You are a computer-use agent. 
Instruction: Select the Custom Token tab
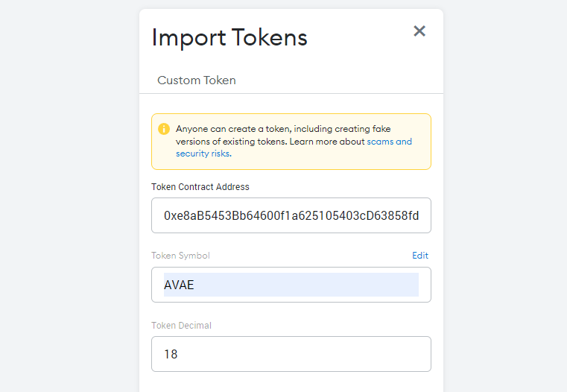pyautogui.click(x=197, y=80)
